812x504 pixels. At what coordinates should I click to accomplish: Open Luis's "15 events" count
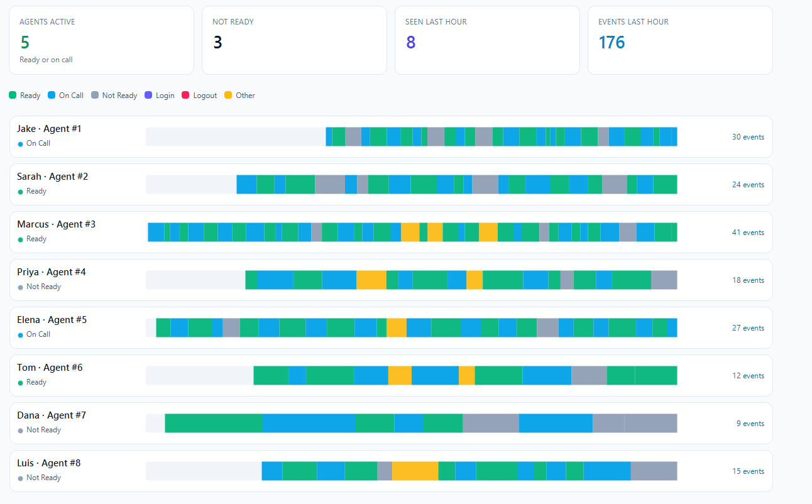point(748,471)
